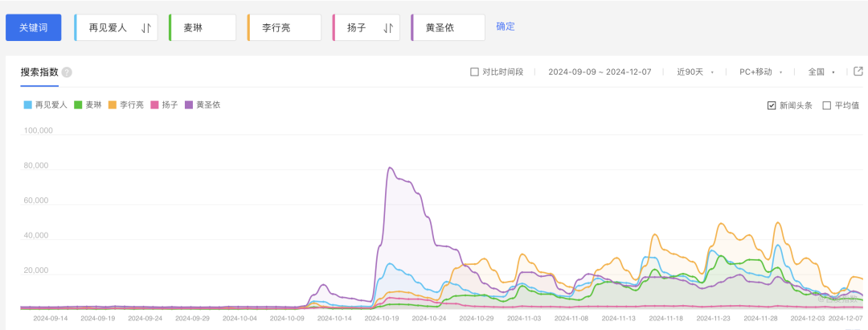Click the 李行亮 keyword input field
Screen dimensions: 868x330
coord(284,27)
